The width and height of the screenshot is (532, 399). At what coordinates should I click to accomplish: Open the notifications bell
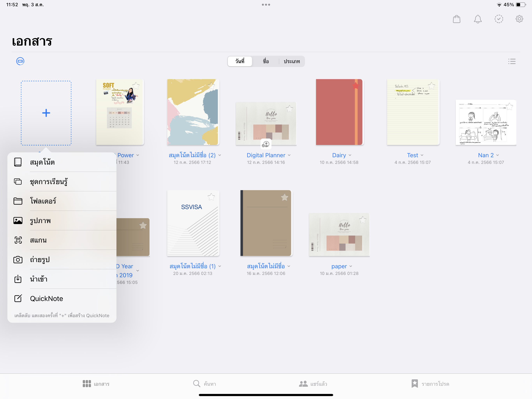click(477, 19)
